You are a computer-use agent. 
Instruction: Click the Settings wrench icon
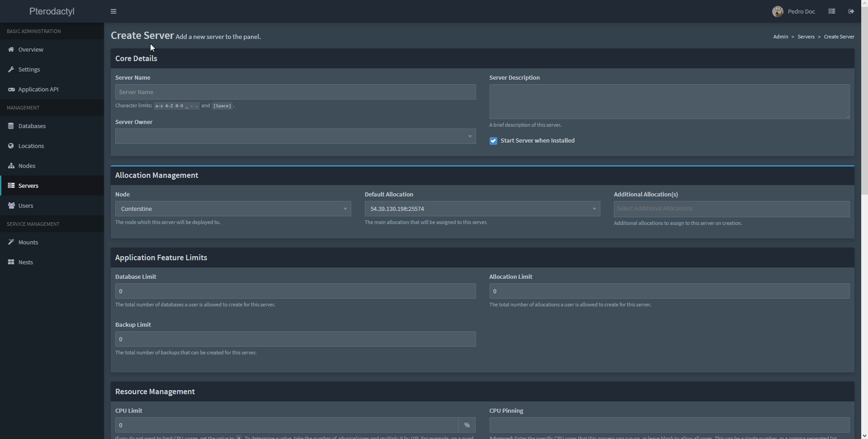11,69
